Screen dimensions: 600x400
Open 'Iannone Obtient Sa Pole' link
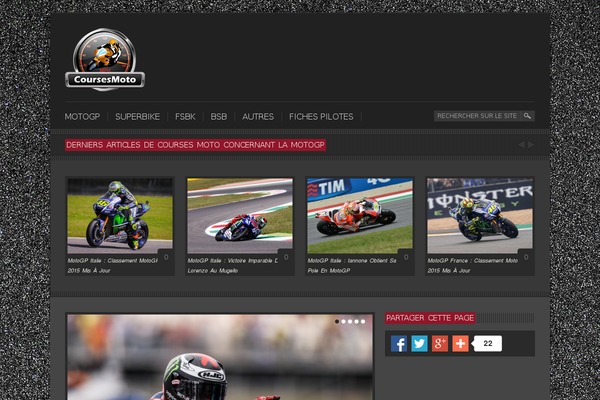point(352,266)
